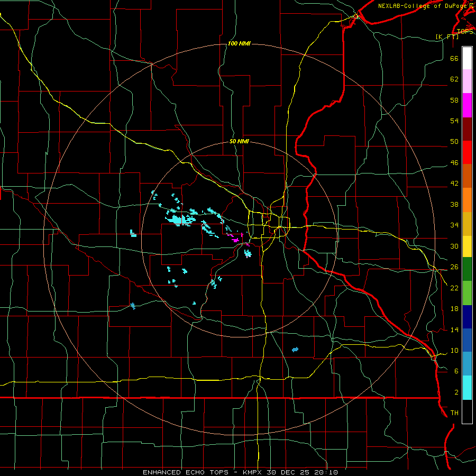Click the "100 NMI" range ring label
This screenshot has width=476, height=476.
[x=239, y=44]
